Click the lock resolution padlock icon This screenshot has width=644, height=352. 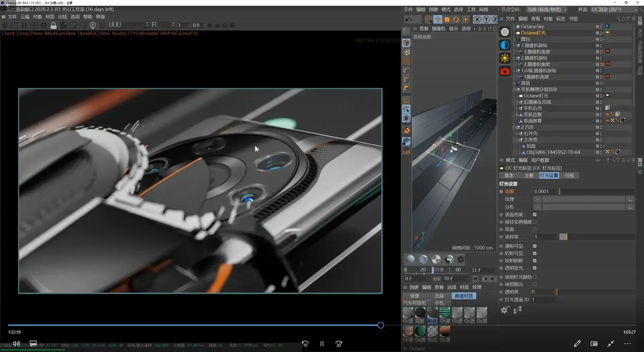tap(53, 25)
